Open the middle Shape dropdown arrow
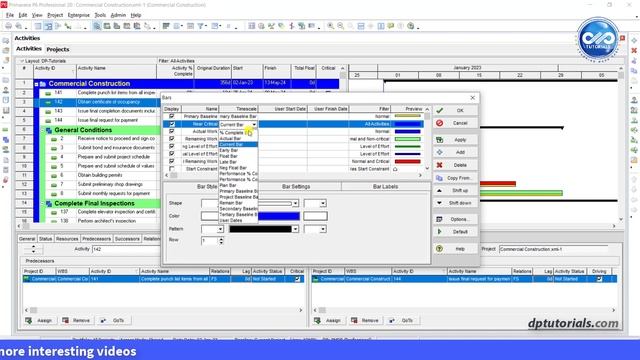Image resolution: width=640 pixels, height=360 pixels. coord(295,203)
